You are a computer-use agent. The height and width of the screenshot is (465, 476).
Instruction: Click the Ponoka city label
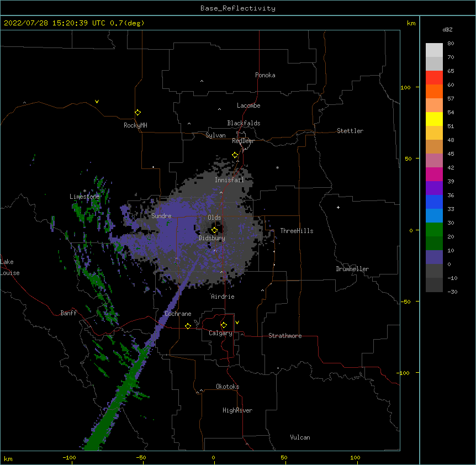265,75
